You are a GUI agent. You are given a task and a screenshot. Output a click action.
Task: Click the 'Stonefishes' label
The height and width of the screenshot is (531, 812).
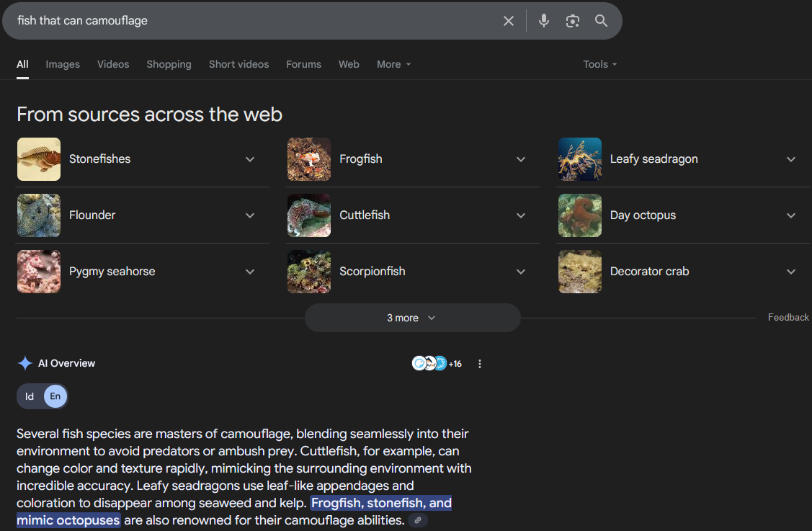pyautogui.click(x=100, y=159)
